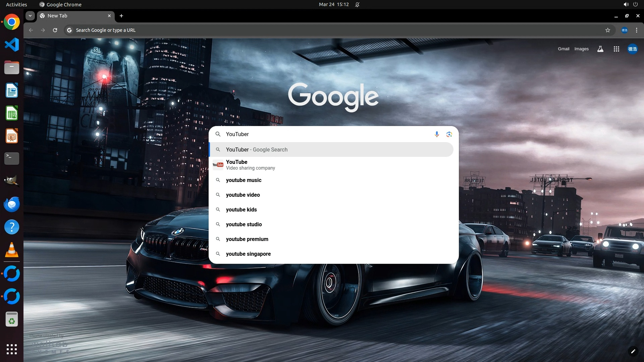Expand the tab search dropdown
Image resolution: width=644 pixels, height=362 pixels.
point(30,16)
